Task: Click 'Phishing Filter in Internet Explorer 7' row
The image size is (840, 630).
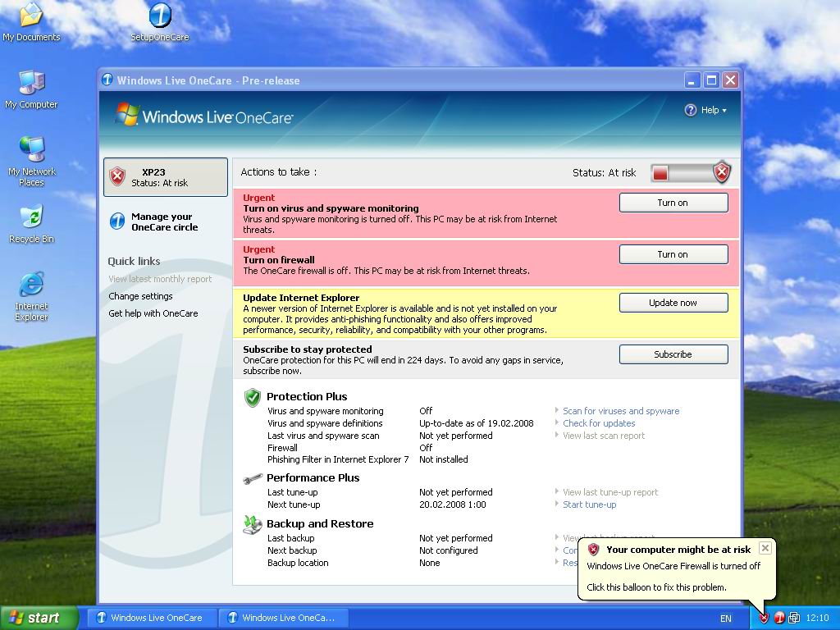Action: pos(338,459)
